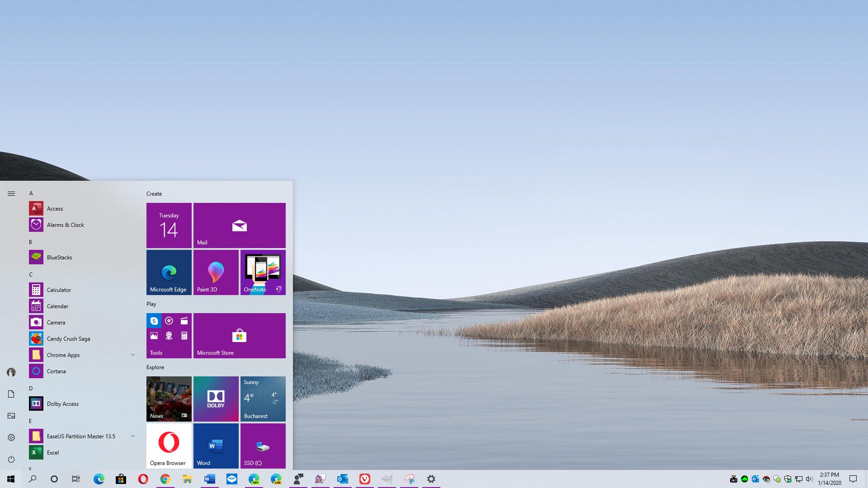The image size is (868, 488).
Task: Open Settings gear in the Start menu rail
Action: click(11, 437)
